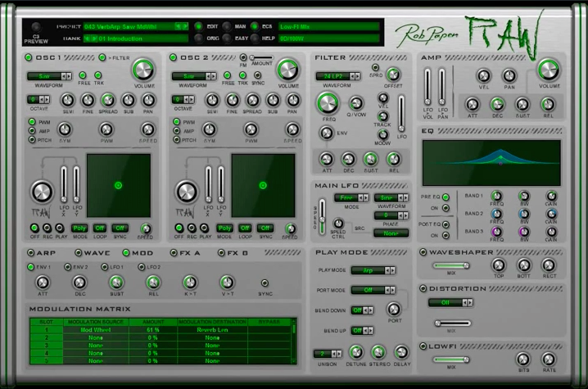Click the Filter FREQ knob
The width and height of the screenshot is (588, 389).
[328, 103]
